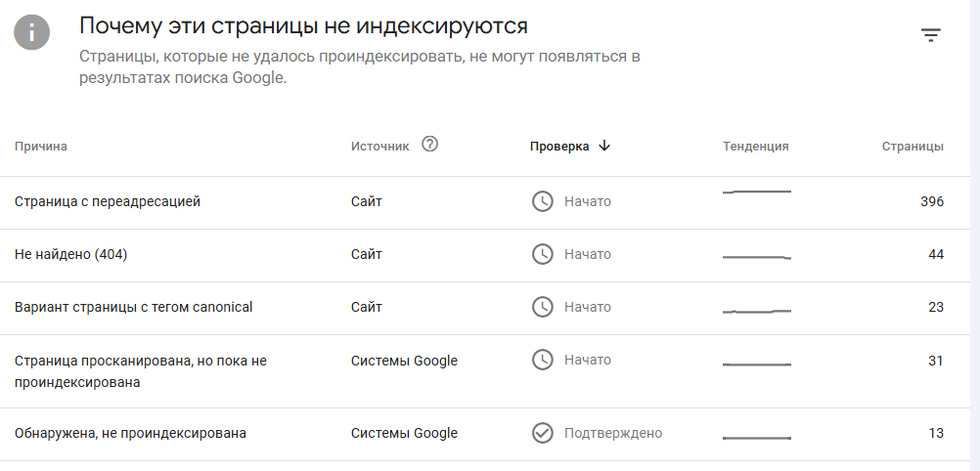Sort by Проверка column header
This screenshot has width=980, height=471.
(x=559, y=147)
